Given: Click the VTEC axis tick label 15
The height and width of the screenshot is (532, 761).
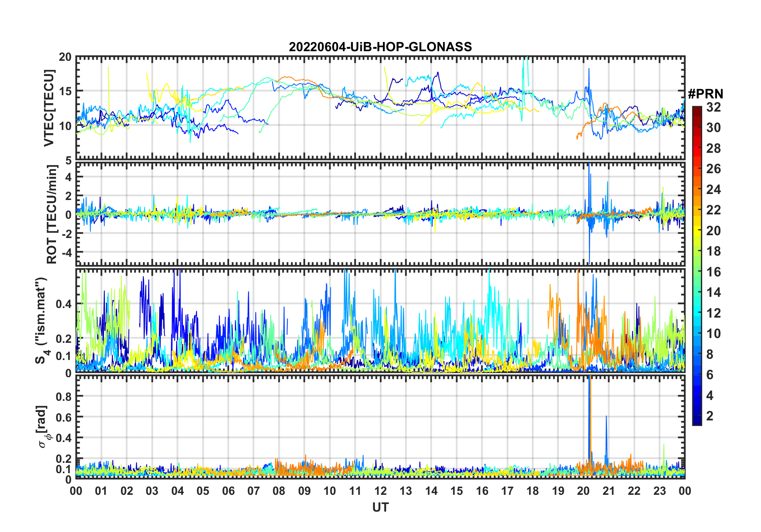Looking at the screenshot, I should (65, 91).
